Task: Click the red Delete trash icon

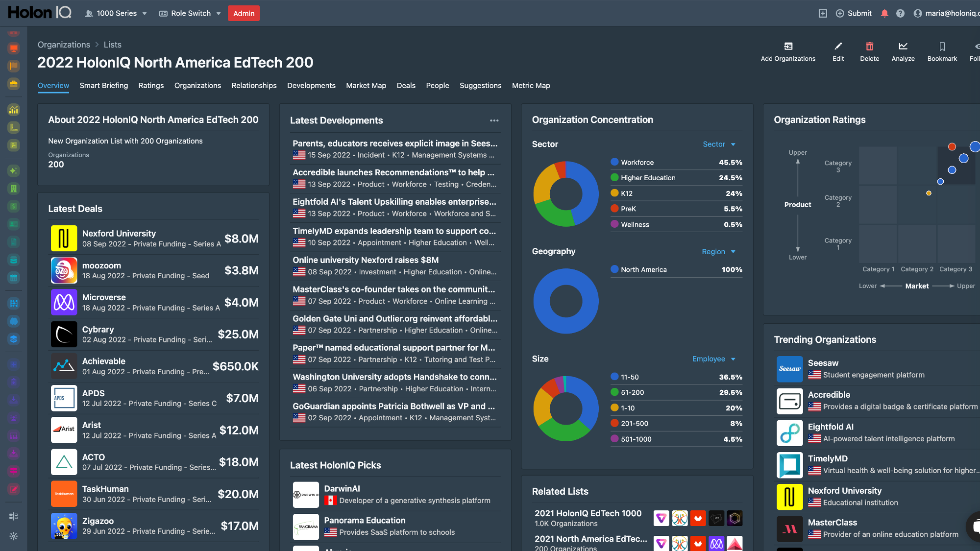Action: point(869,46)
